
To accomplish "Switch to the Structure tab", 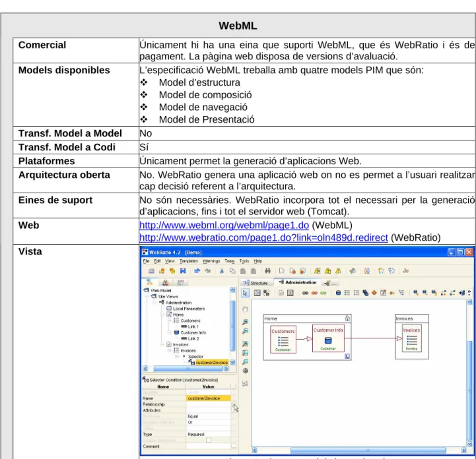I will (255, 283).
